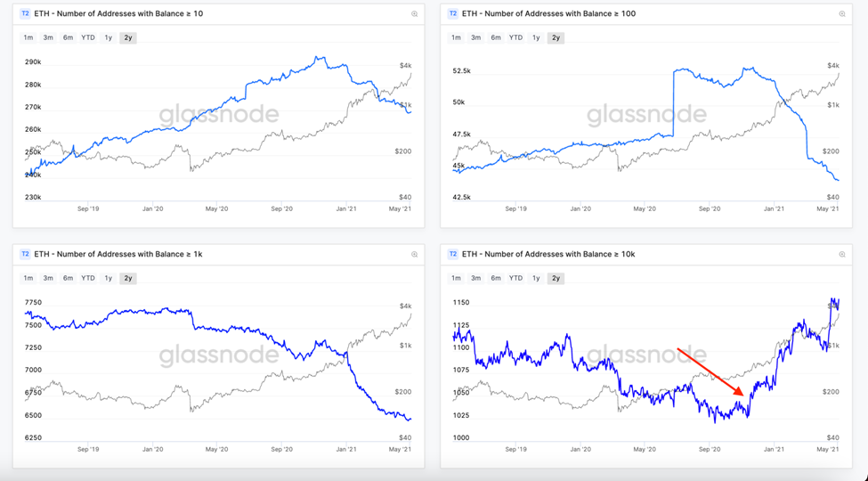Click T2 badge on Balance ≥ 10k chart
Image resolution: width=868 pixels, height=481 pixels.
[x=453, y=255]
